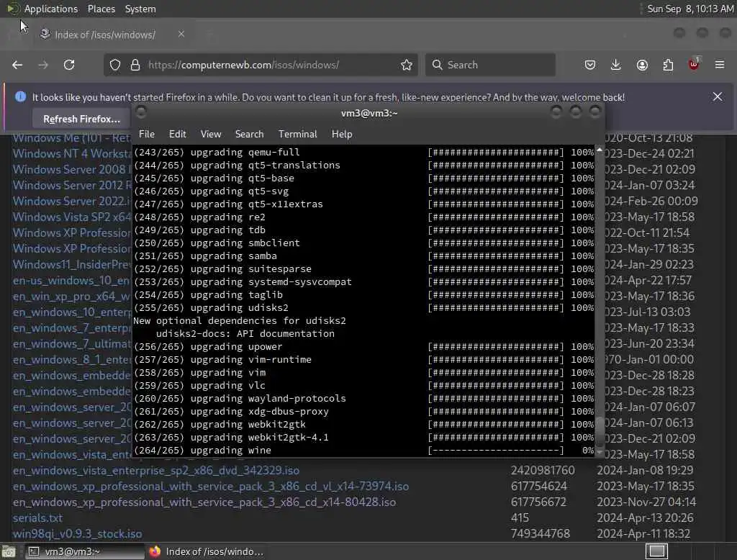This screenshot has height=560, width=737.
Task: Click terminal line upgrading wine
Action: click(202, 450)
